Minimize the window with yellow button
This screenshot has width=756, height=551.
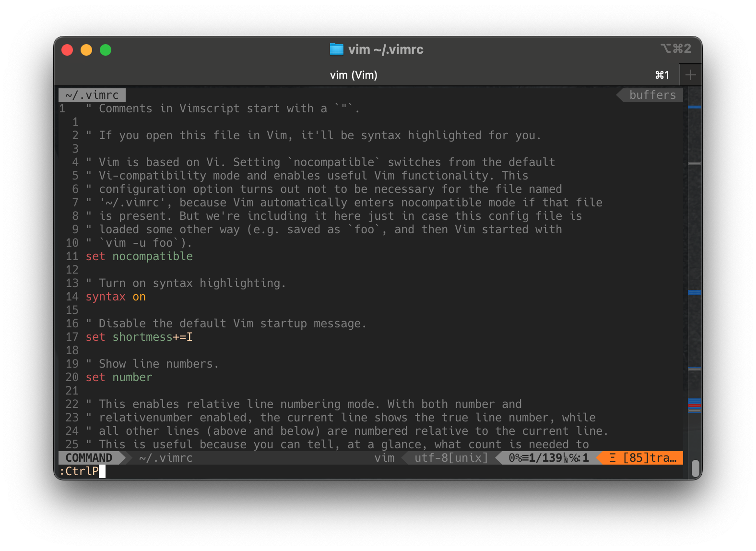click(86, 50)
